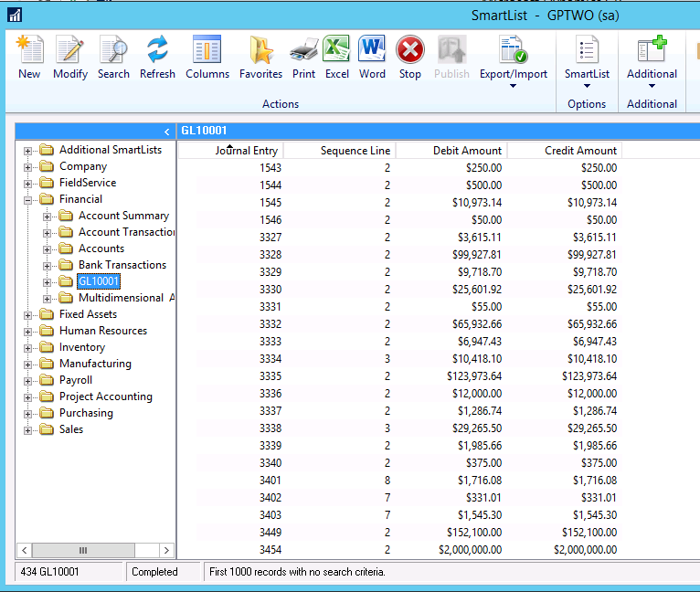This screenshot has height=592, width=700.
Task: Select the Purchasing folder
Action: pos(86,413)
